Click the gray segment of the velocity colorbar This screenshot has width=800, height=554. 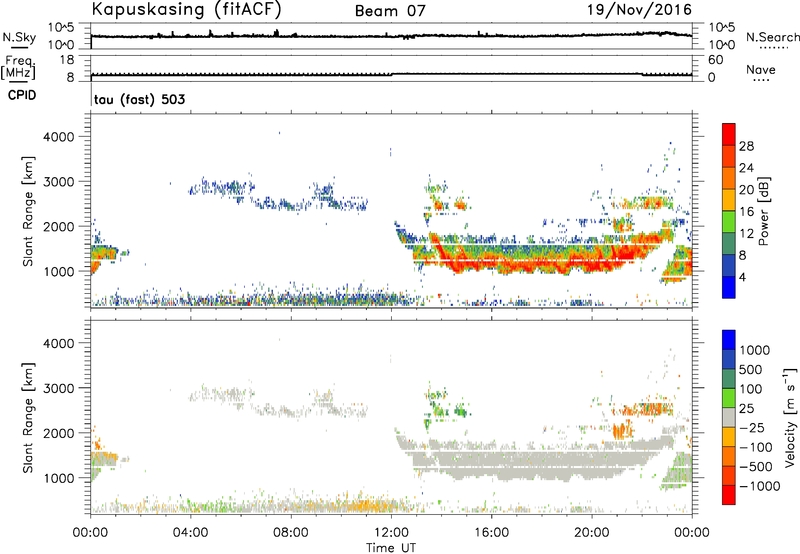coord(729,418)
